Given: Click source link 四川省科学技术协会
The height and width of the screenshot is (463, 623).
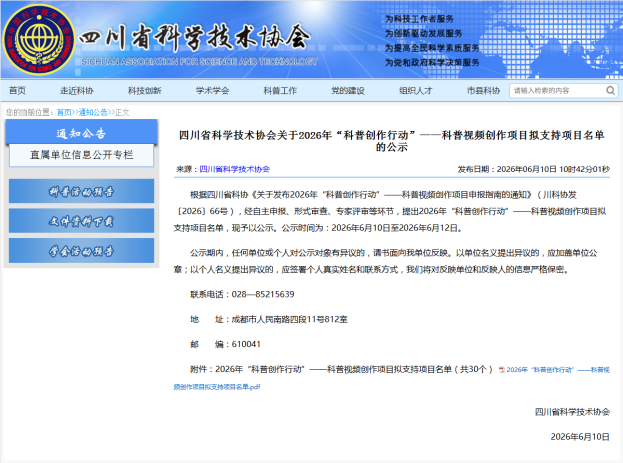Looking at the screenshot, I should coord(234,169).
